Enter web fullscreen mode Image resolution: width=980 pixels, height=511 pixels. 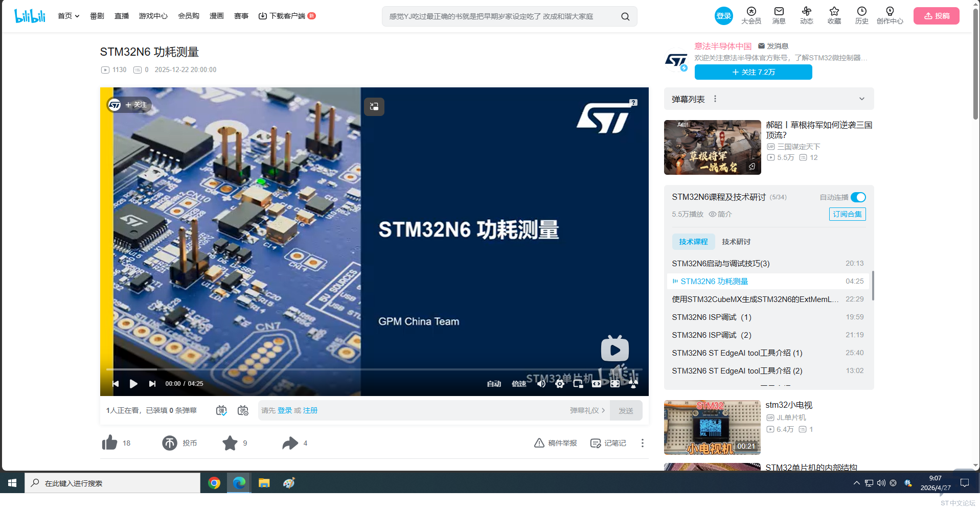click(615, 384)
